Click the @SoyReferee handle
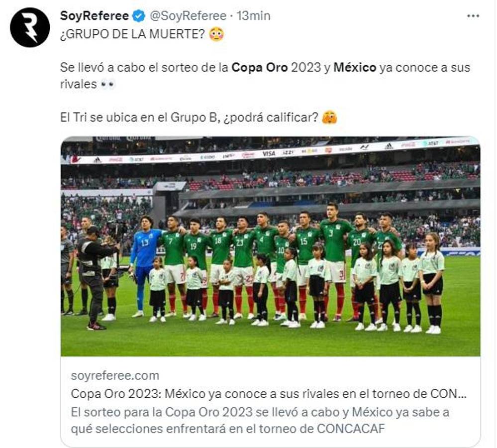497x448 pixels. coord(188,16)
